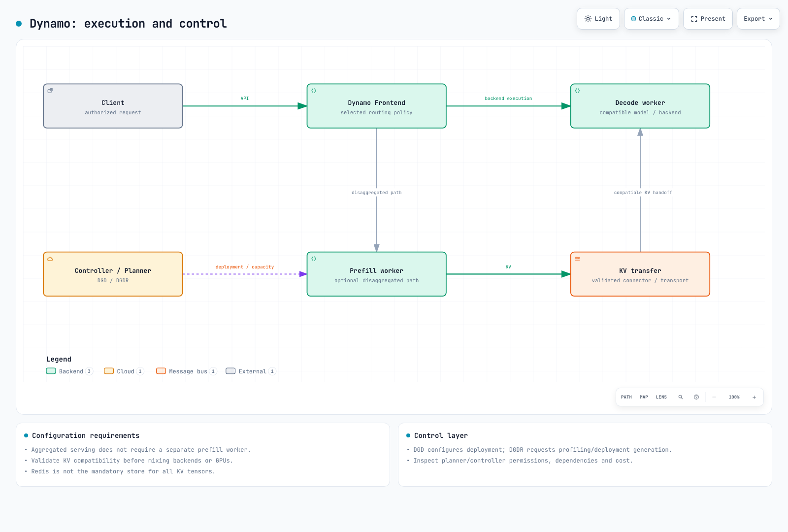Click the sun icon in Light button
Screen dimensions: 788x532
588,19
